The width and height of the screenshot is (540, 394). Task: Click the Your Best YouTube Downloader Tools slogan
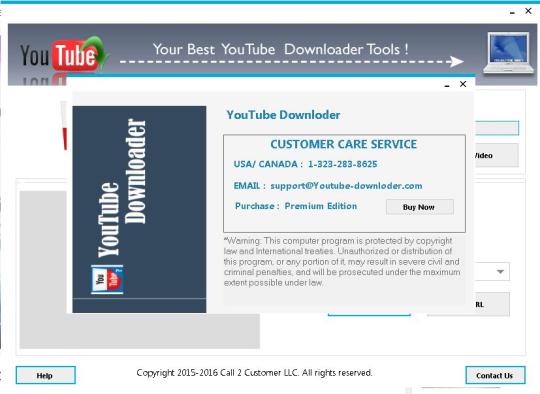pos(281,49)
